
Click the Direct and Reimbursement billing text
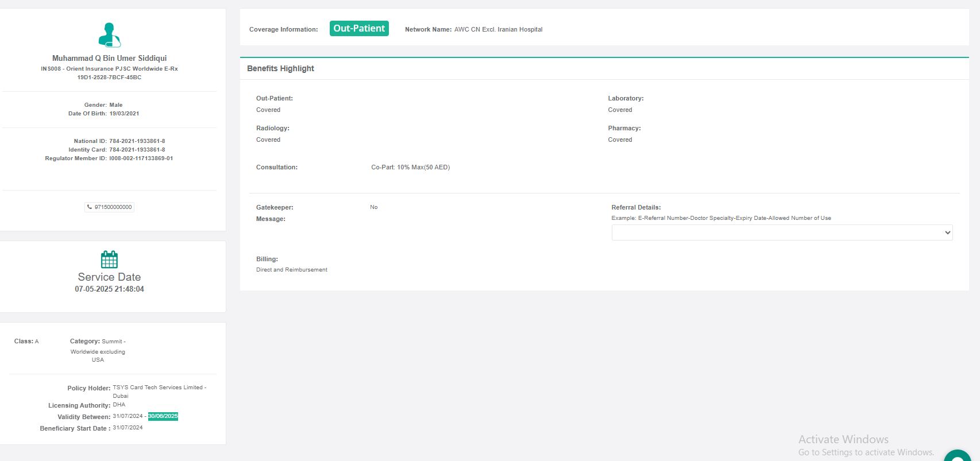pyautogui.click(x=292, y=270)
